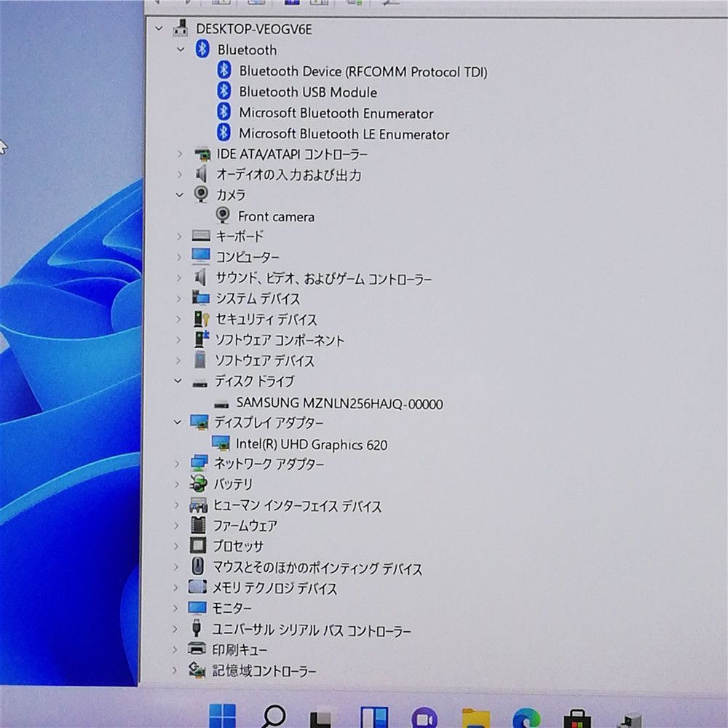The height and width of the screenshot is (728, 728).
Task: Expand the コンピューター category
Action: point(179,257)
